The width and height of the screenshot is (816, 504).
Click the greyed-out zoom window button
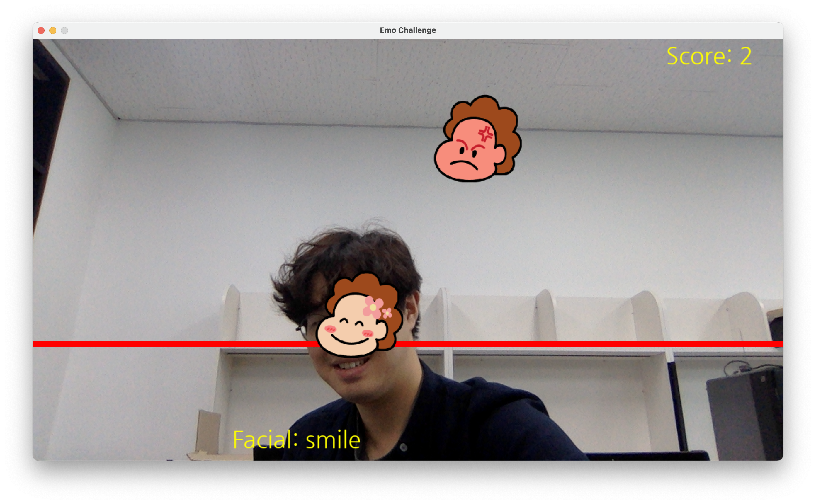point(64,30)
